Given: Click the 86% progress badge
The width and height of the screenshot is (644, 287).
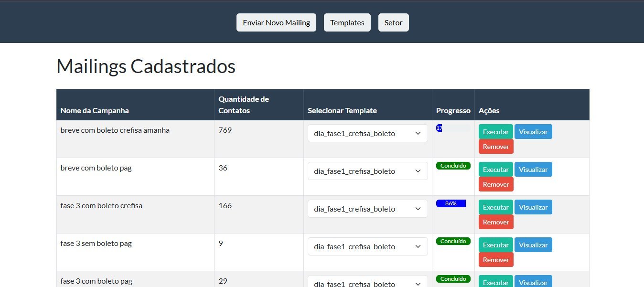Looking at the screenshot, I should [x=451, y=203].
